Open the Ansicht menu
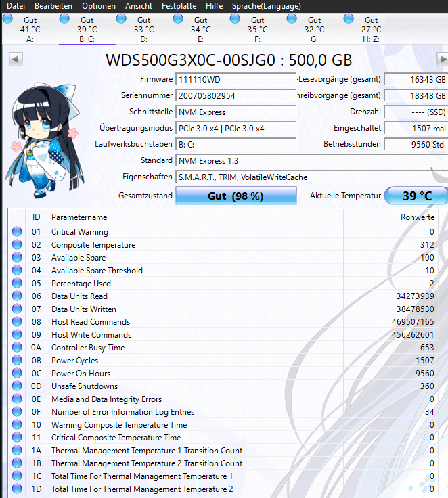Image resolution: width=448 pixels, height=498 pixels. coord(139,6)
